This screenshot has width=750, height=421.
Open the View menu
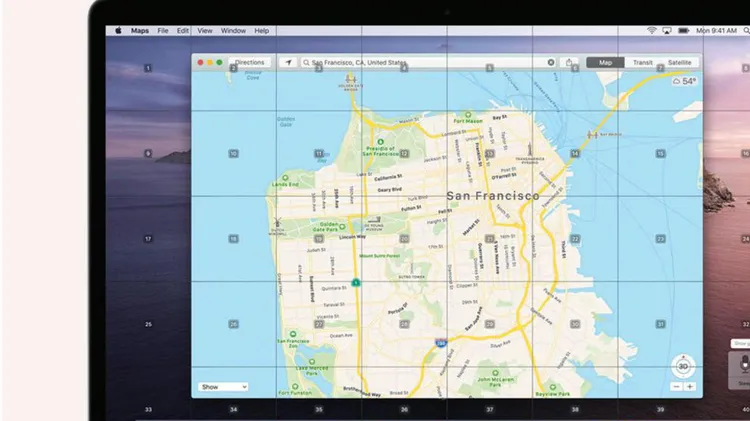205,31
